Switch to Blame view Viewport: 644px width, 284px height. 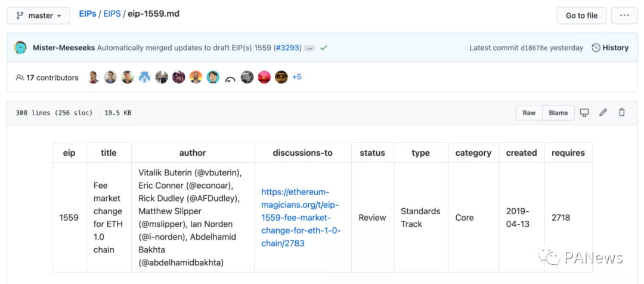558,113
